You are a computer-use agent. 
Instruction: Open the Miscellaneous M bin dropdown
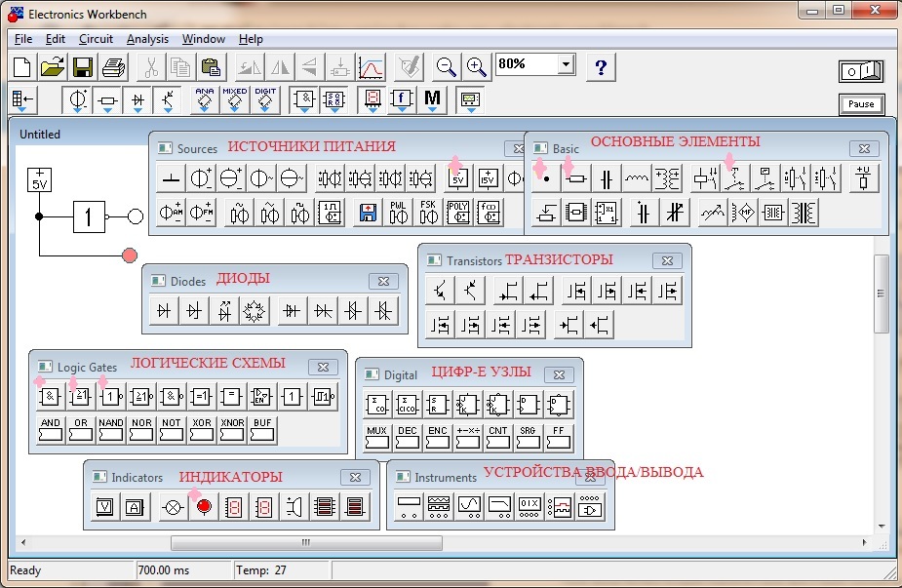tap(433, 100)
